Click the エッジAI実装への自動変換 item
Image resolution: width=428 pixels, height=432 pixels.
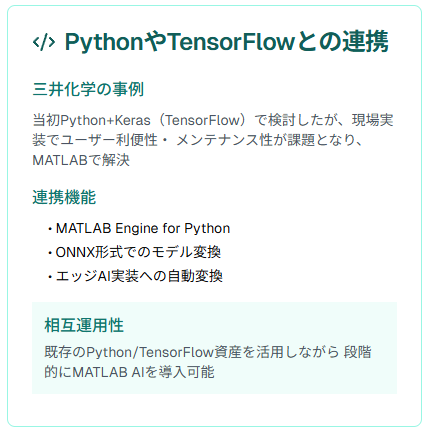pos(139,276)
